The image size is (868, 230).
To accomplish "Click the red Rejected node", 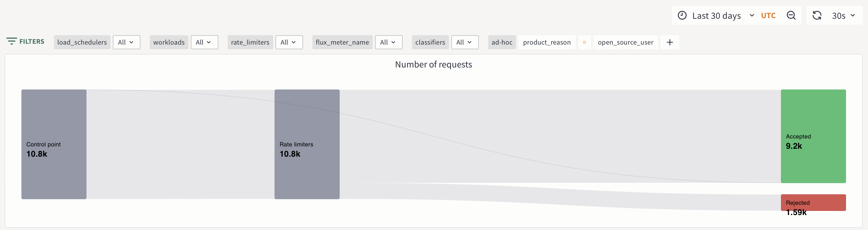I will (x=813, y=202).
